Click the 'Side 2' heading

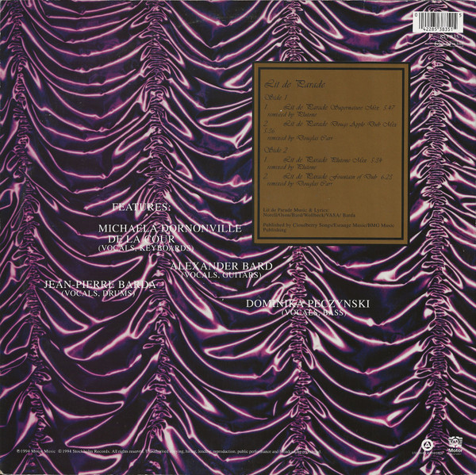(276, 150)
